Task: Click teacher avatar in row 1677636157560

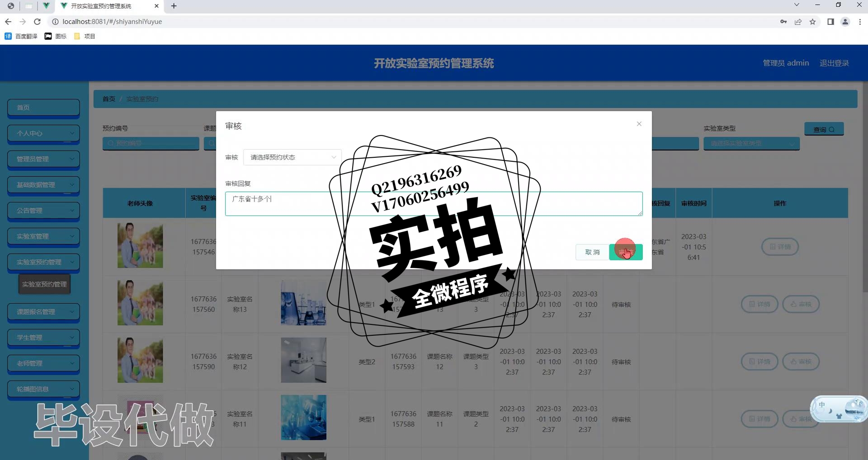Action: pos(140,303)
